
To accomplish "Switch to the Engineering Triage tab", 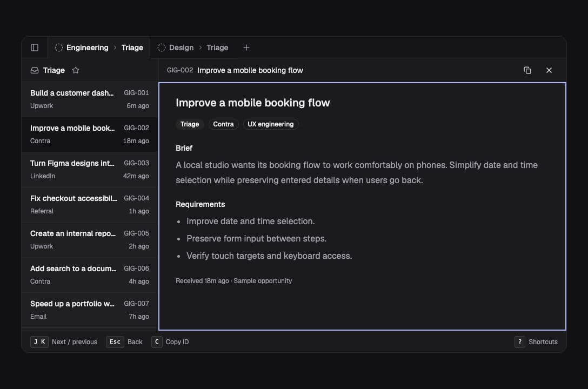I will coord(99,48).
